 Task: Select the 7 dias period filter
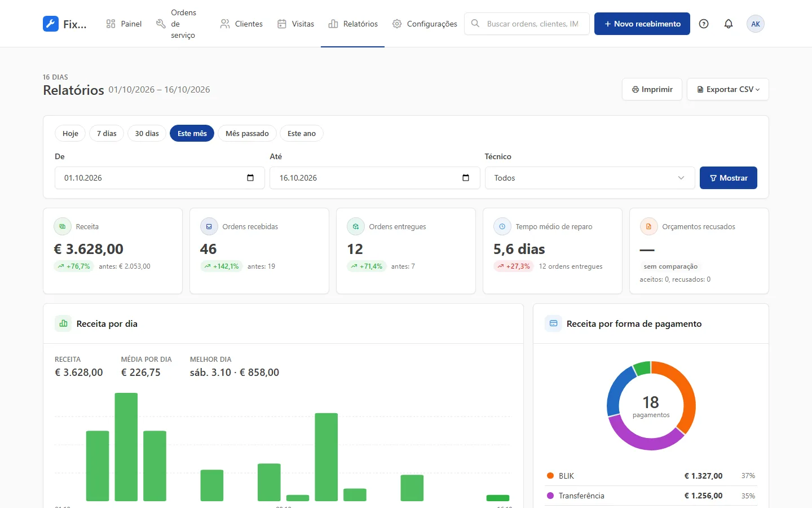107,133
